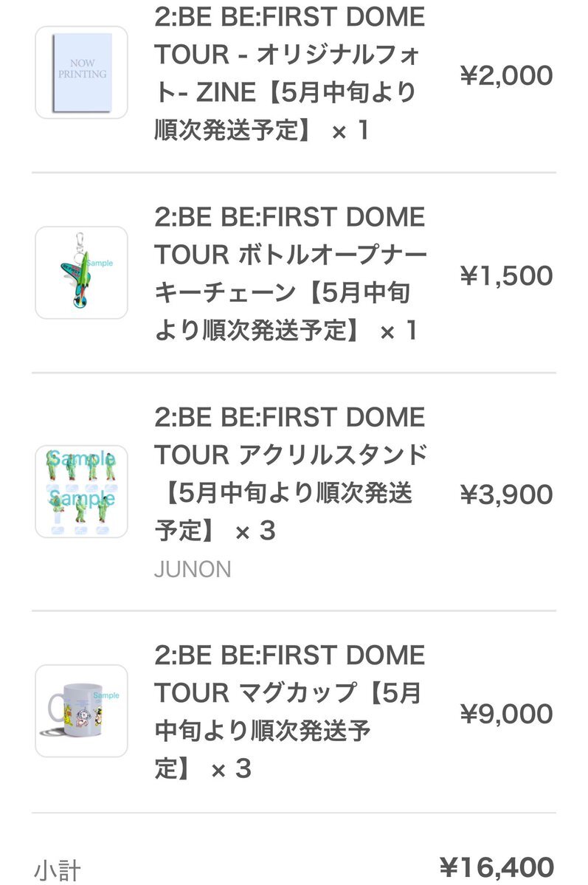Click the ¥3,900 acrylic stand price
Screen dimensions: 588x885
(506, 495)
